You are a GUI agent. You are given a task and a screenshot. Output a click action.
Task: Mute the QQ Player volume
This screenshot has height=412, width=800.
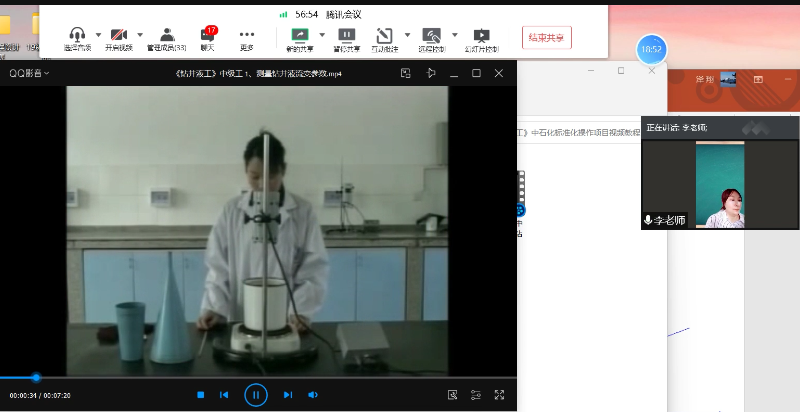[x=313, y=395]
